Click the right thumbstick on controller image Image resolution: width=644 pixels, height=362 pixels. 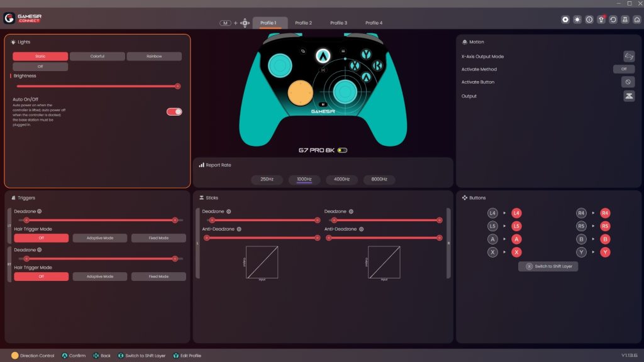coord(345,92)
